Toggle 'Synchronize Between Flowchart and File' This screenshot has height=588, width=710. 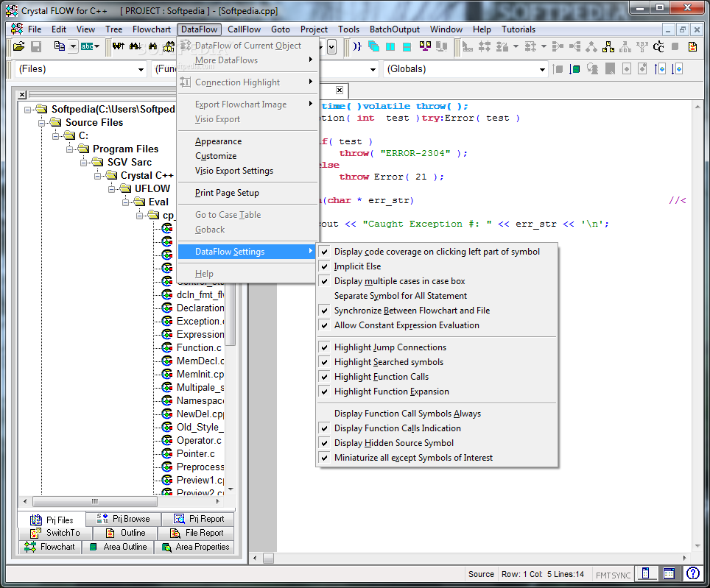[437, 311]
